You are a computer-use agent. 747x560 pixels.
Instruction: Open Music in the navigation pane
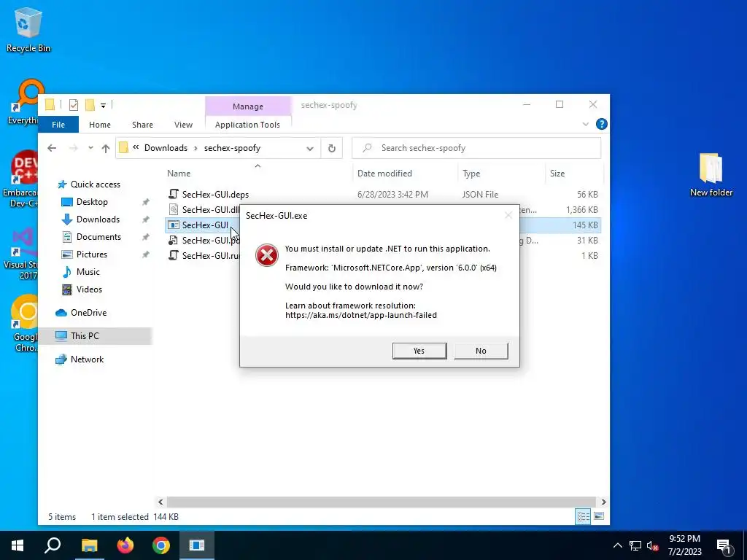(88, 272)
